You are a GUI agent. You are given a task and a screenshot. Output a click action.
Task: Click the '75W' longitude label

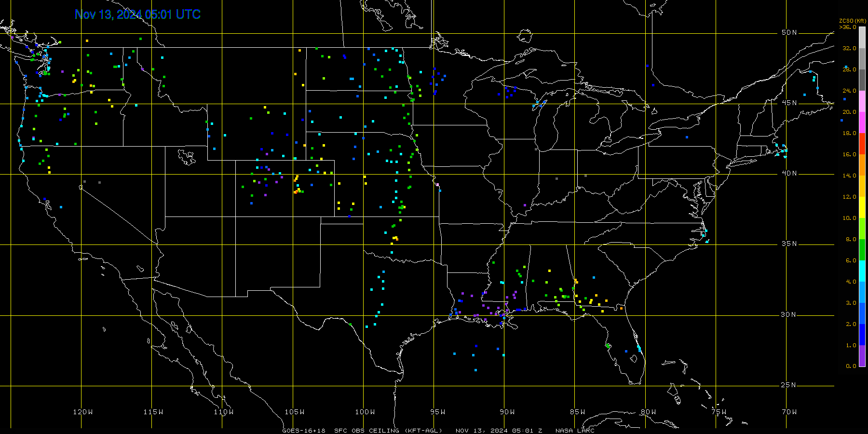pyautogui.click(x=719, y=412)
